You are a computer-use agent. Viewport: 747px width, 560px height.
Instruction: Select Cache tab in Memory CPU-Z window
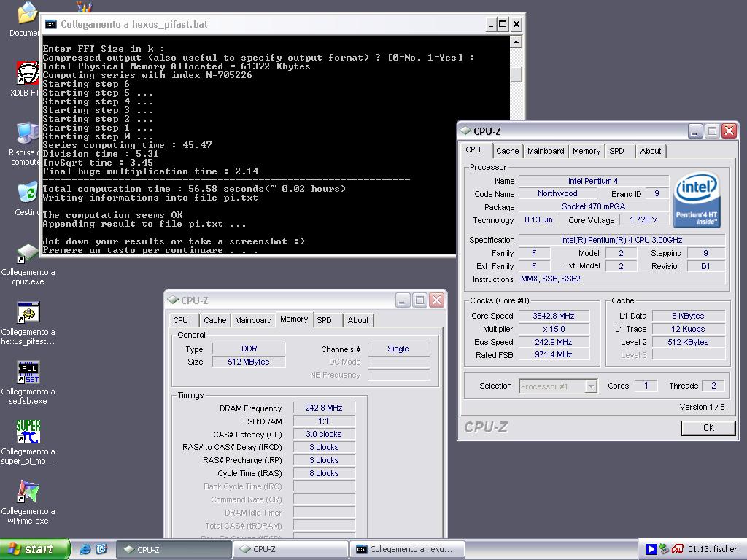[x=215, y=320]
